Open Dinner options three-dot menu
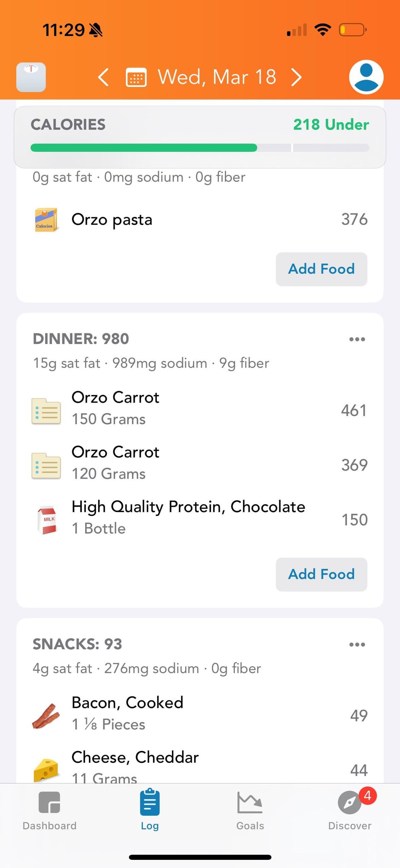Image resolution: width=400 pixels, height=868 pixels. (357, 339)
